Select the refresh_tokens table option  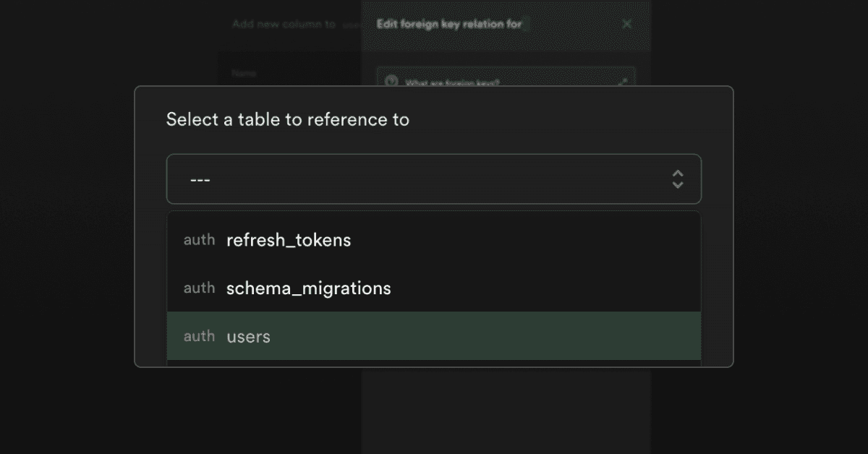tap(288, 240)
